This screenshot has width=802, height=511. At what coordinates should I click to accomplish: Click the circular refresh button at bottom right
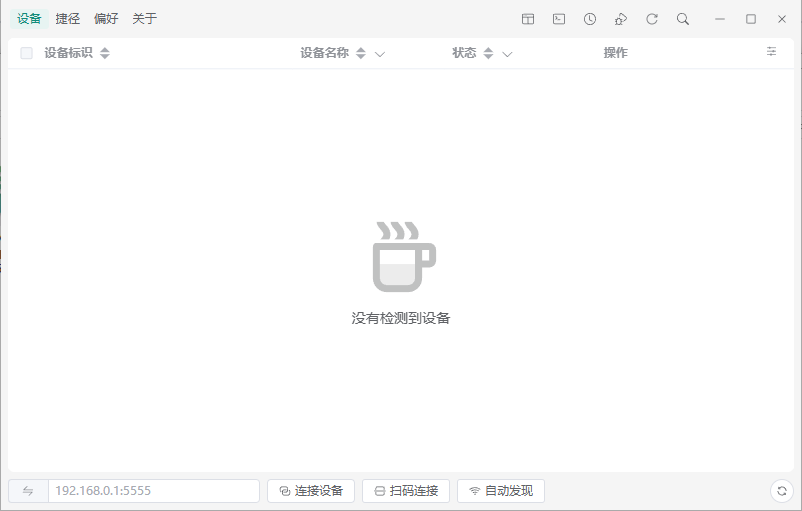click(x=782, y=491)
